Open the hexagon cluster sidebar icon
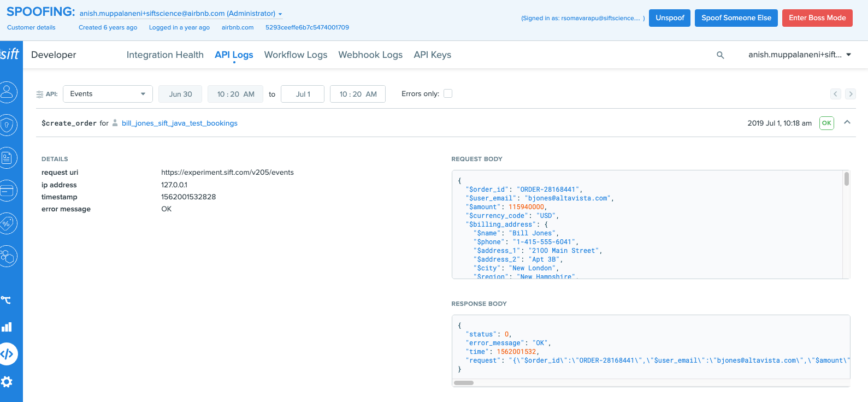Screen dimensions: 868x402 (x=8, y=256)
